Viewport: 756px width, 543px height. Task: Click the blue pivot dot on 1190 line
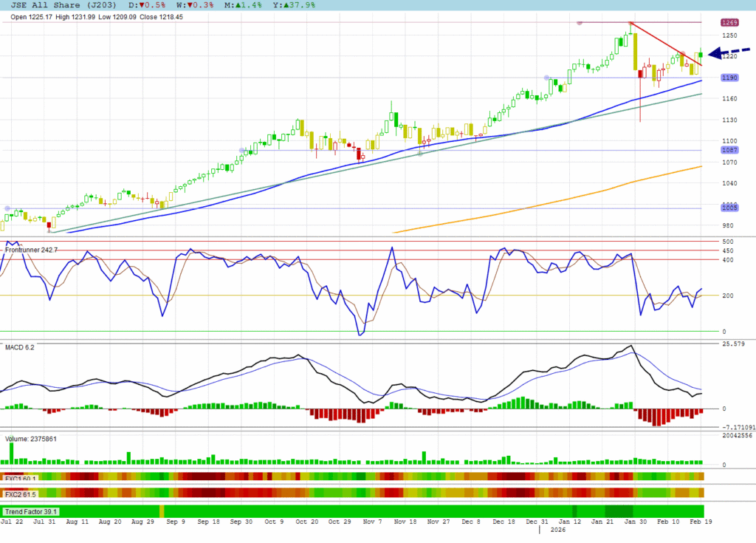click(546, 78)
